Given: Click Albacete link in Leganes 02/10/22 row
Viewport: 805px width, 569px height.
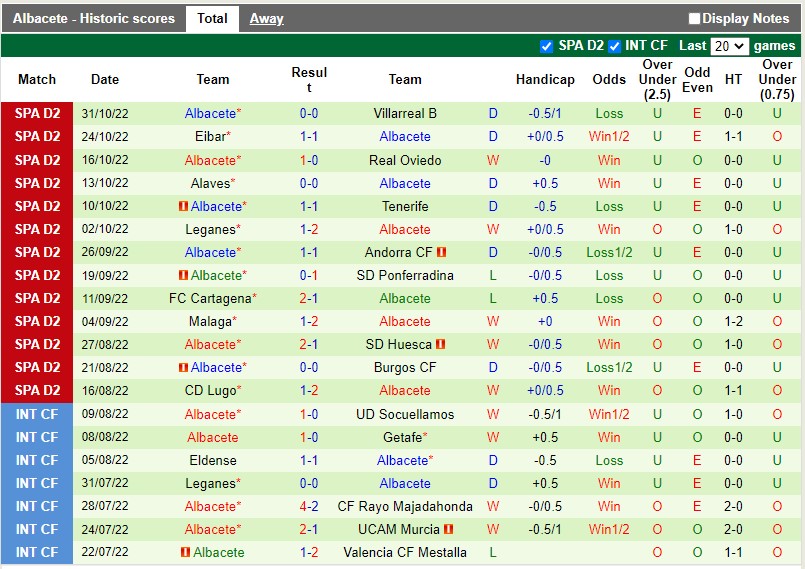Looking at the screenshot, I should pos(405,230).
